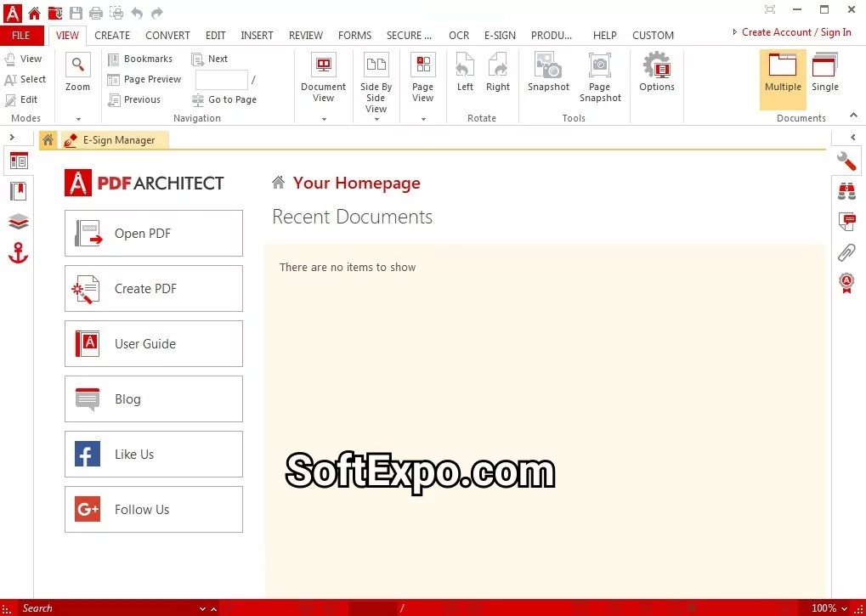Select the Page Snapshot tool
Screen dimensions: 866x616
click(x=599, y=76)
